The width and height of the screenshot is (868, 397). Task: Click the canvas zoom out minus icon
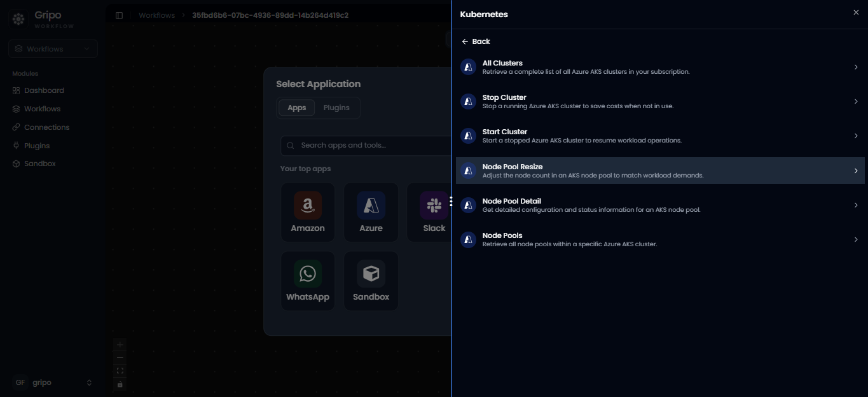point(120,358)
